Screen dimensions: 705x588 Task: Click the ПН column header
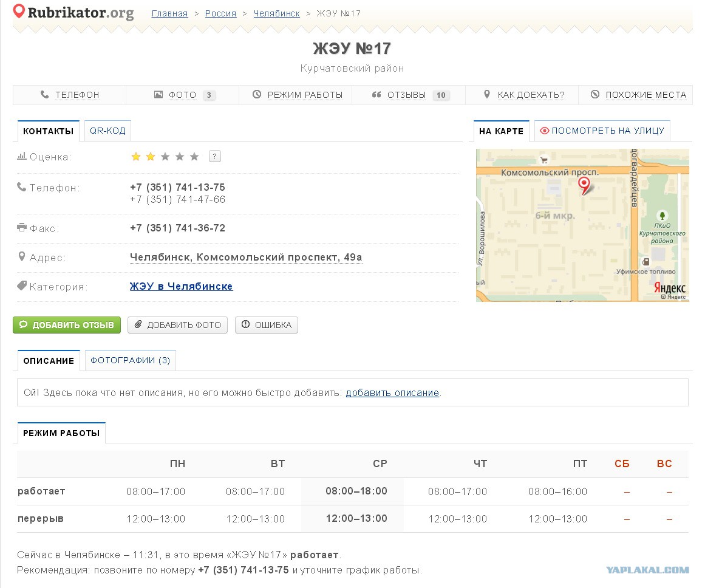(x=177, y=463)
